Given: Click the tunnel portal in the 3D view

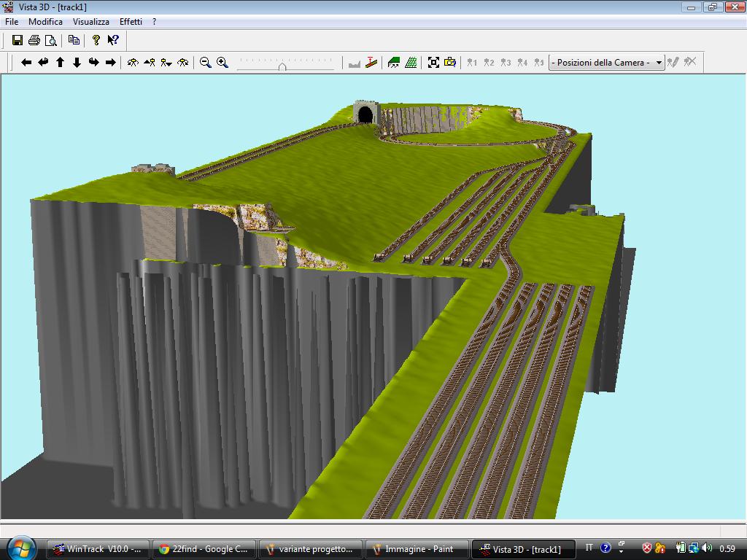Looking at the screenshot, I should click(365, 113).
